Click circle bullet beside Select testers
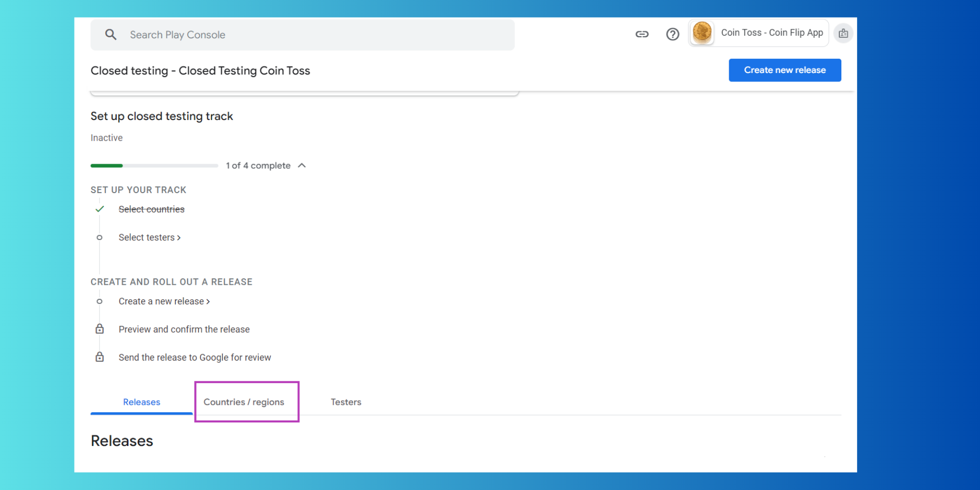 click(99, 238)
